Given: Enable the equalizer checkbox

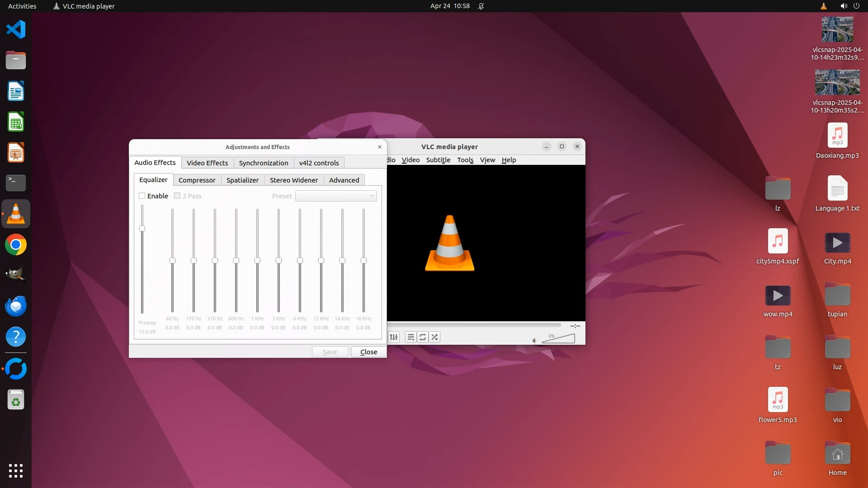Looking at the screenshot, I should [142, 196].
